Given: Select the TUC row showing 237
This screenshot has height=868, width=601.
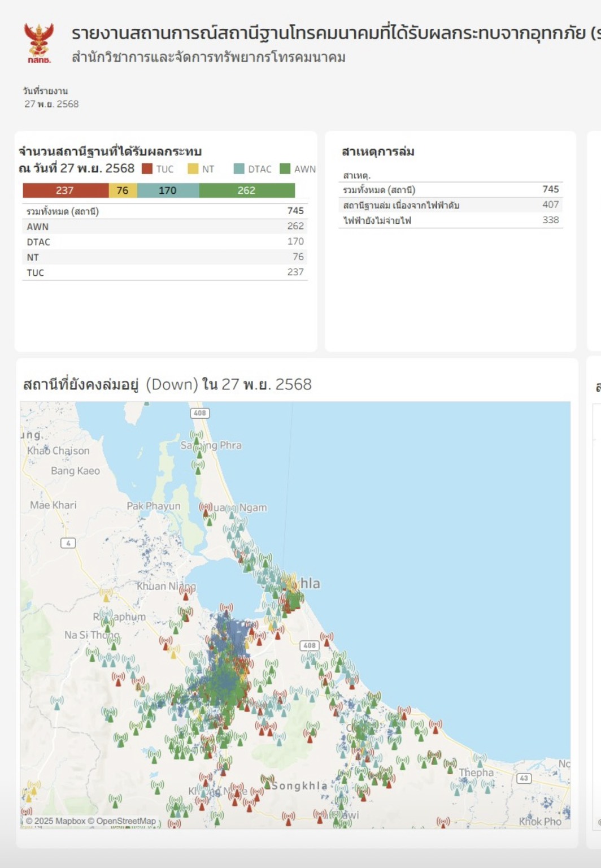Looking at the screenshot, I should 165,272.
